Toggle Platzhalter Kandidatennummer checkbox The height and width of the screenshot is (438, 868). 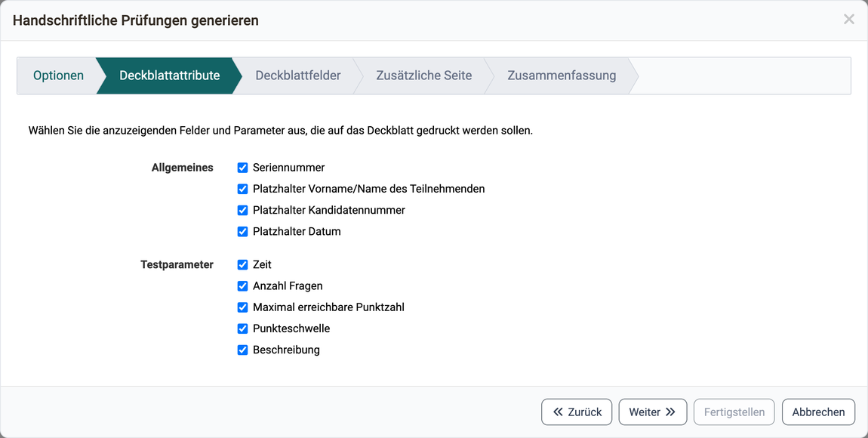pyautogui.click(x=242, y=211)
